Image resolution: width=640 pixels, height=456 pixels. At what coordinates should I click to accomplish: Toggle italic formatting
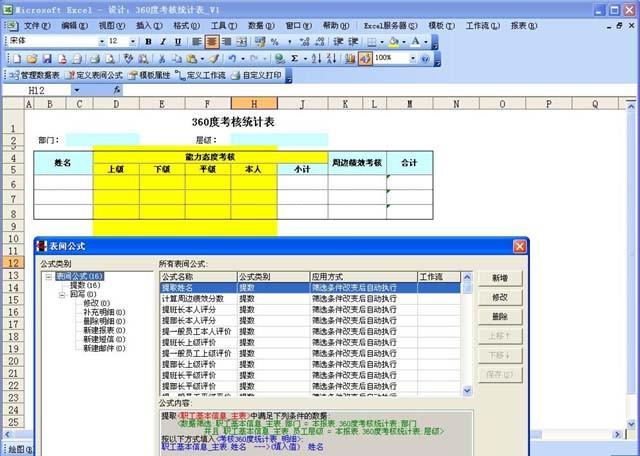[163, 42]
